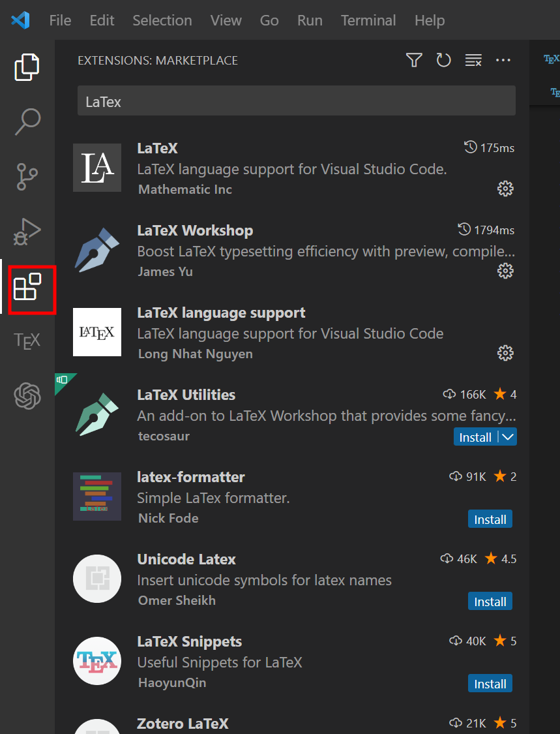Viewport: 560px width, 734px height.
Task: Open the Selection menu
Action: [x=162, y=21]
